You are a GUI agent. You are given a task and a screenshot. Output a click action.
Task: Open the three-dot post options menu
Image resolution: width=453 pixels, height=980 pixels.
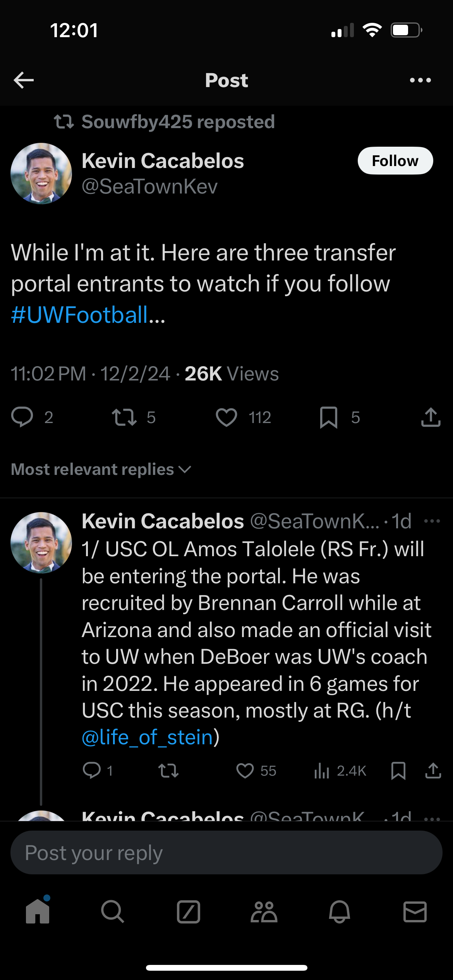tap(420, 80)
